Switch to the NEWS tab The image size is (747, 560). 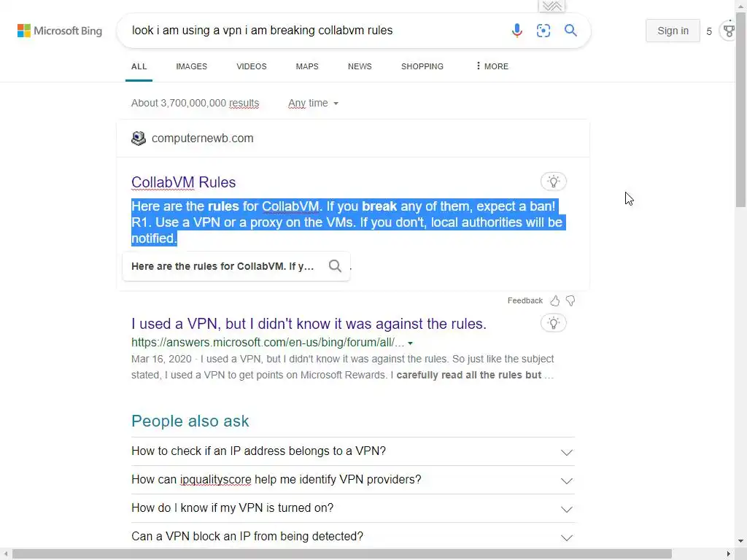pyautogui.click(x=360, y=66)
